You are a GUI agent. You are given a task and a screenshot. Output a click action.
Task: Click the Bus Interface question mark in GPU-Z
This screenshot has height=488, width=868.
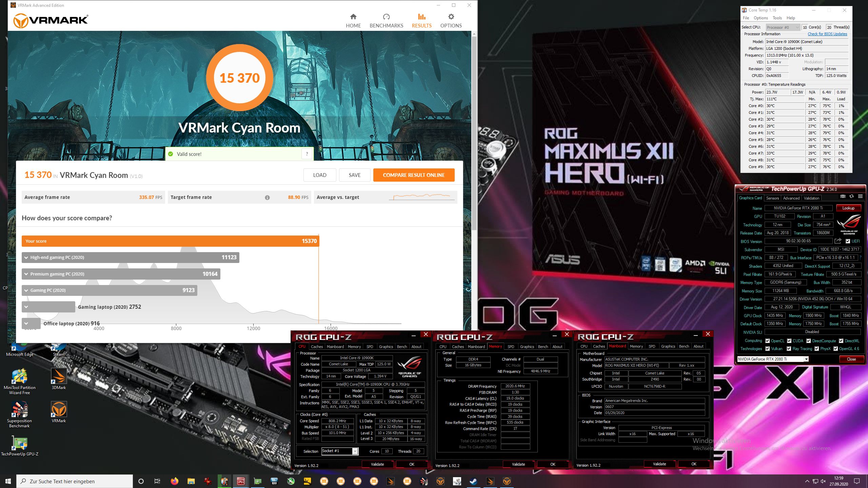(x=860, y=258)
